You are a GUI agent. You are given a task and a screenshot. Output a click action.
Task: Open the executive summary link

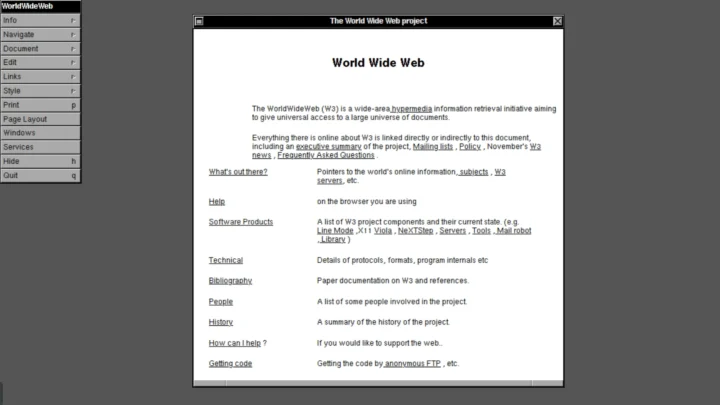(329, 146)
